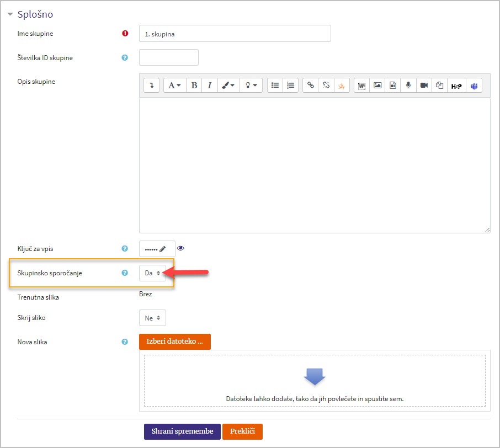The width and height of the screenshot is (500, 448).
Task: Insert an image in the description
Action: click(x=377, y=86)
